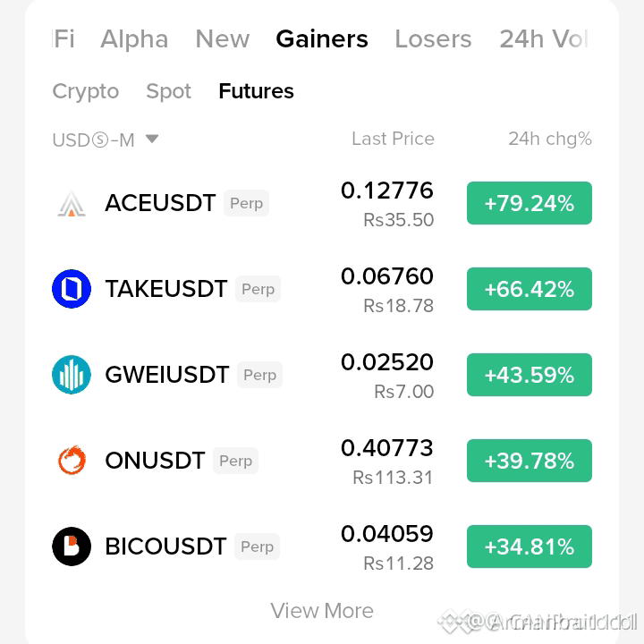Click the View More link
Image resolution: width=644 pixels, height=644 pixels.
pyautogui.click(x=322, y=611)
